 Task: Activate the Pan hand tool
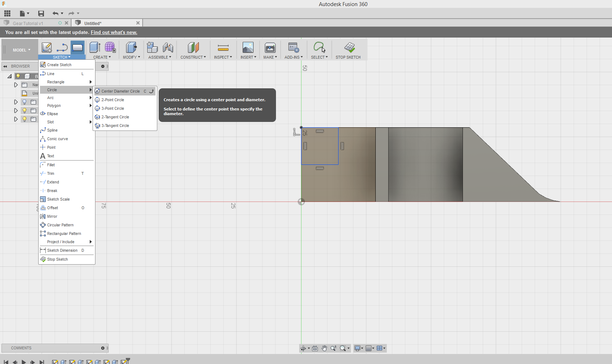coord(324,348)
